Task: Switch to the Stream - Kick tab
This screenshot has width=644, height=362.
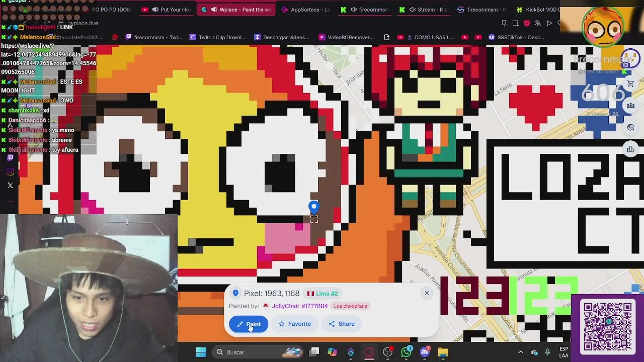Action: pyautogui.click(x=424, y=10)
